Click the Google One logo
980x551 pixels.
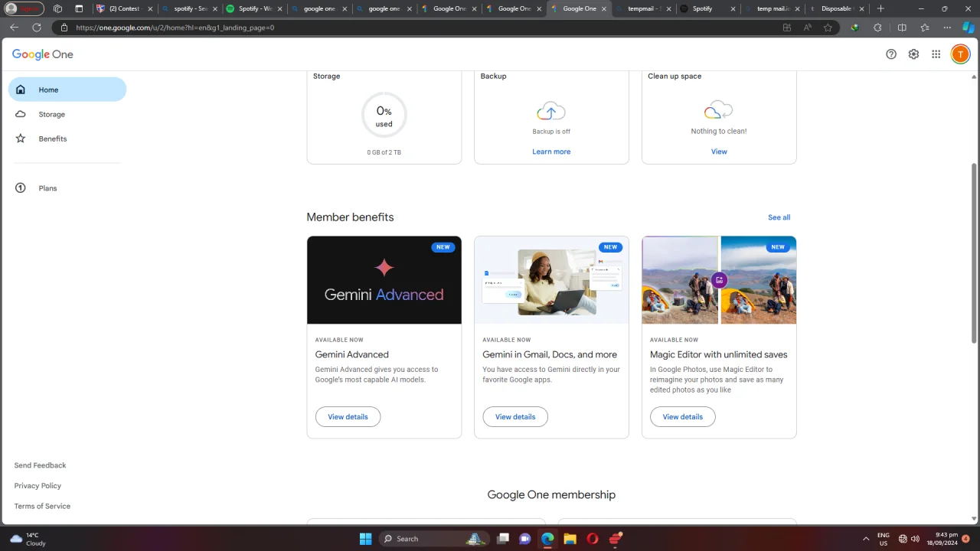(x=43, y=54)
